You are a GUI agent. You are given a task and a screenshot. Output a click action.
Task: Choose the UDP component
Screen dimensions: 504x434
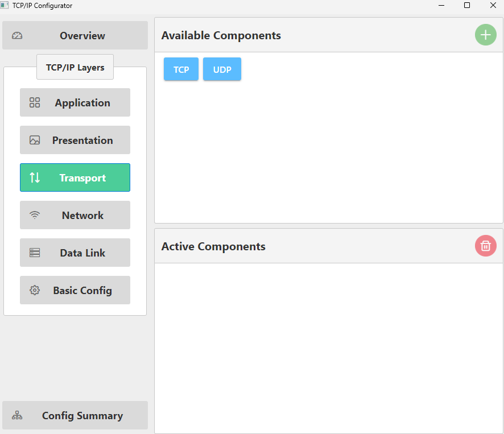pyautogui.click(x=222, y=69)
